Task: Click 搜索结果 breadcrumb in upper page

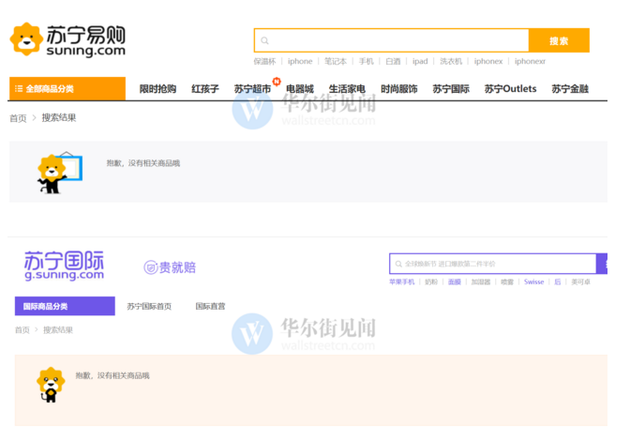Action: click(x=59, y=118)
